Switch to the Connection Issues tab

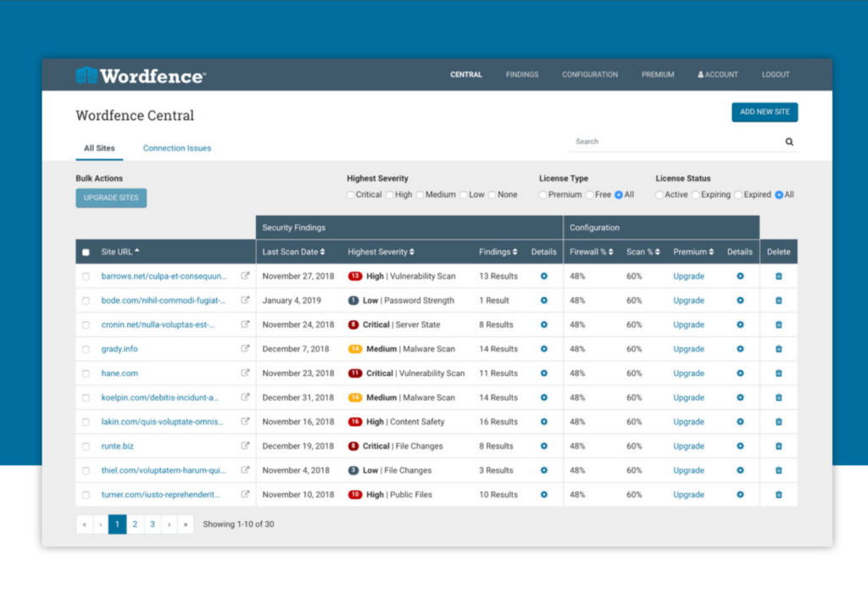coord(176,147)
